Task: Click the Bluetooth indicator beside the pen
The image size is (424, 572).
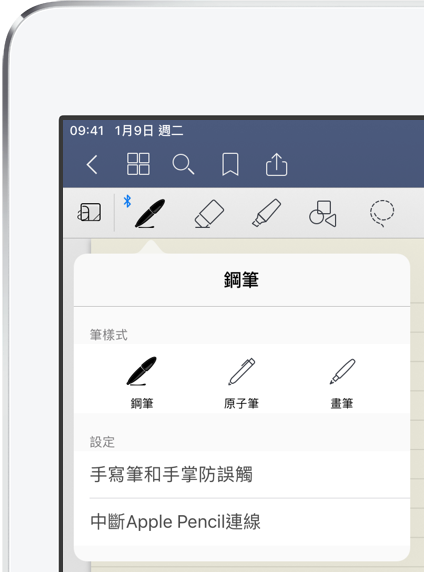Action: click(x=127, y=201)
